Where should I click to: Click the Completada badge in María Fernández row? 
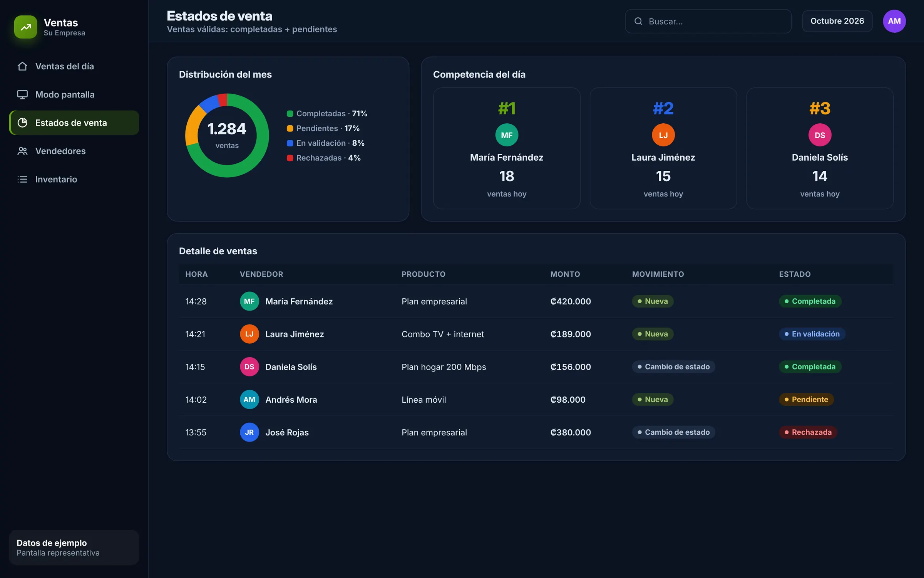pyautogui.click(x=810, y=301)
